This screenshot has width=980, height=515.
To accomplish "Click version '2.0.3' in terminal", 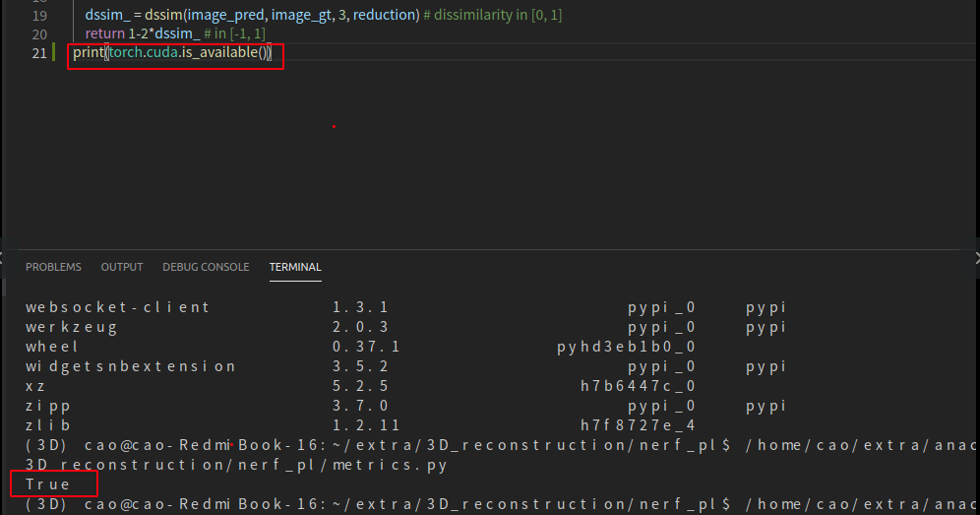I will 360,327.
